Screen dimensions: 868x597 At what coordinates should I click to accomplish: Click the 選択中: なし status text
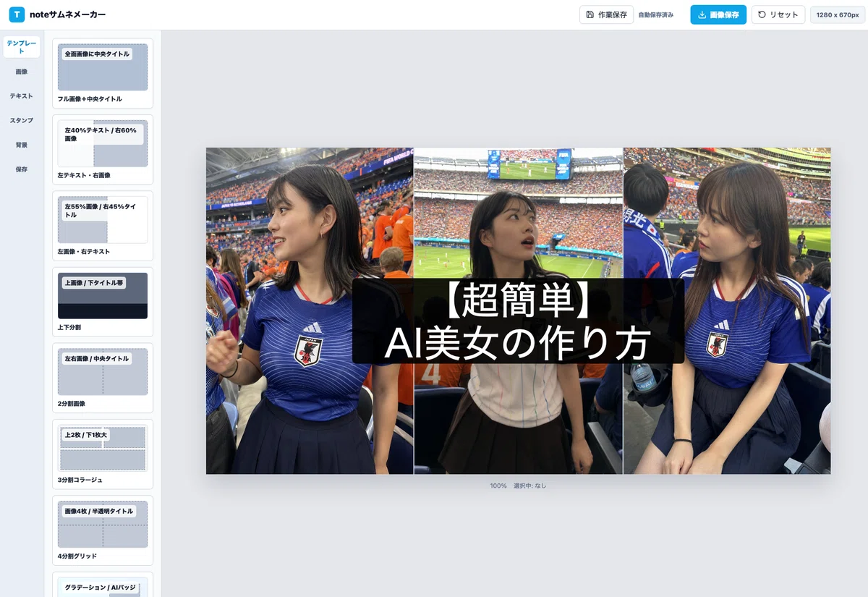tap(530, 486)
